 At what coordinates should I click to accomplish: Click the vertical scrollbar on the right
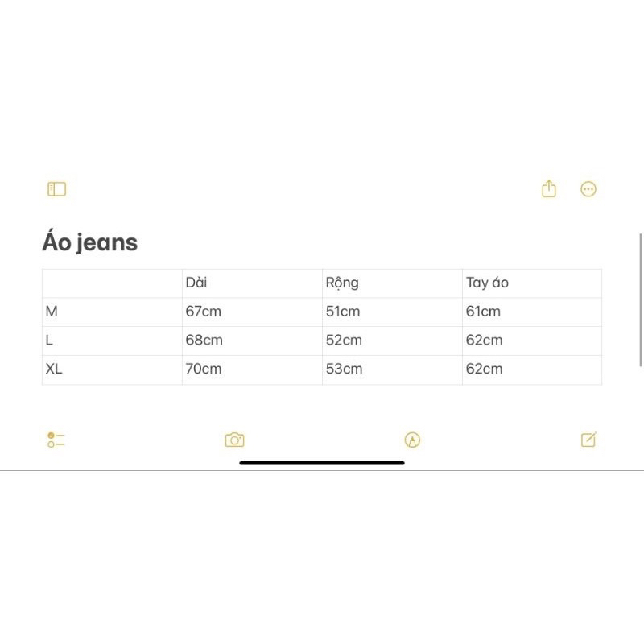tap(641, 298)
